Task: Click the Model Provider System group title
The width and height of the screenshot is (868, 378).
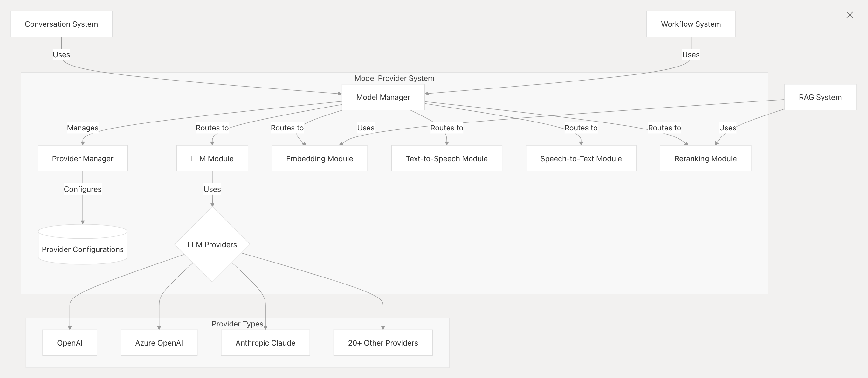Action: tap(394, 78)
